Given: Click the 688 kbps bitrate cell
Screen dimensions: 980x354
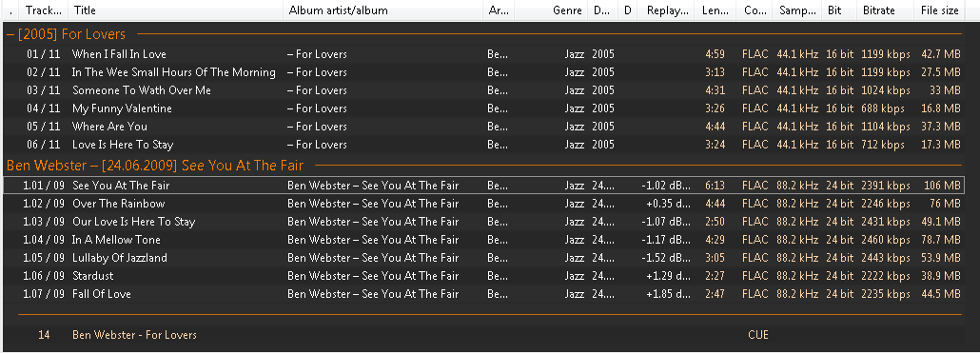Looking at the screenshot, I should [x=883, y=108].
